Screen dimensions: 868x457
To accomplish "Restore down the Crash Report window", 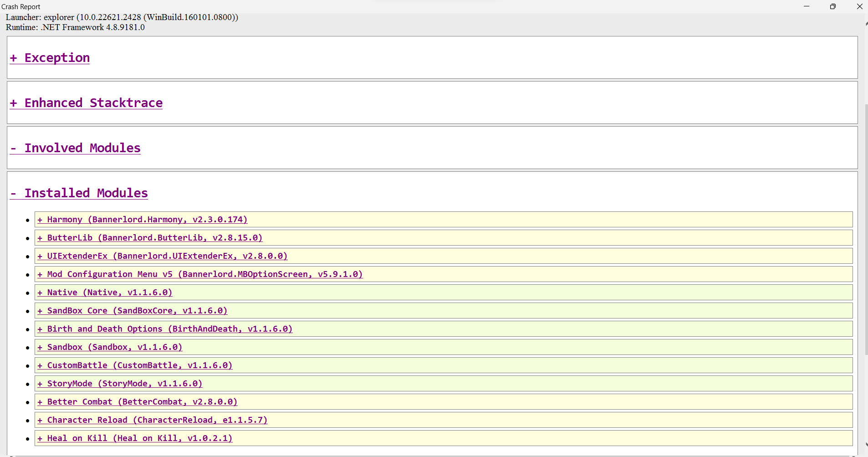I will point(833,6).
